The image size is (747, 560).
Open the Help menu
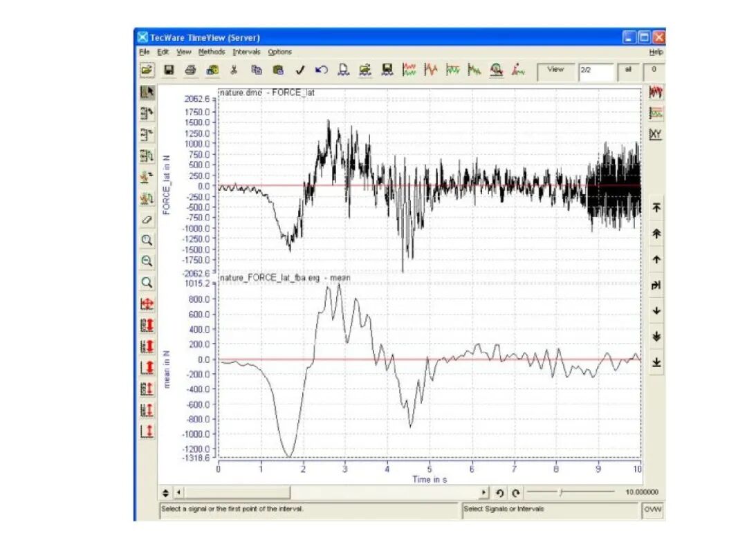click(656, 52)
